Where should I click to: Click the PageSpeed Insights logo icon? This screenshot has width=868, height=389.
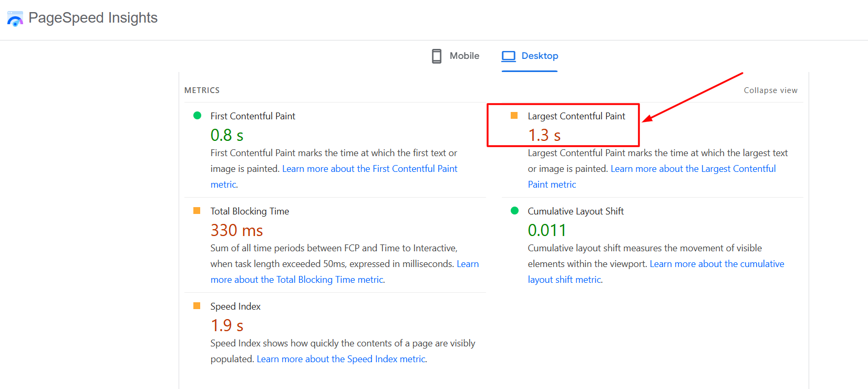coord(15,18)
